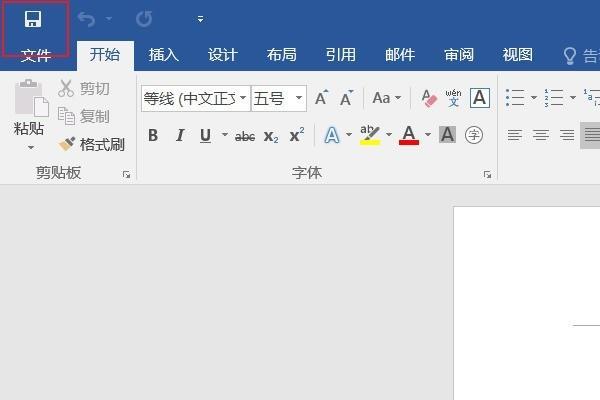Click the Character Border icon
Screen dimensions: 600x400
pos(480,98)
